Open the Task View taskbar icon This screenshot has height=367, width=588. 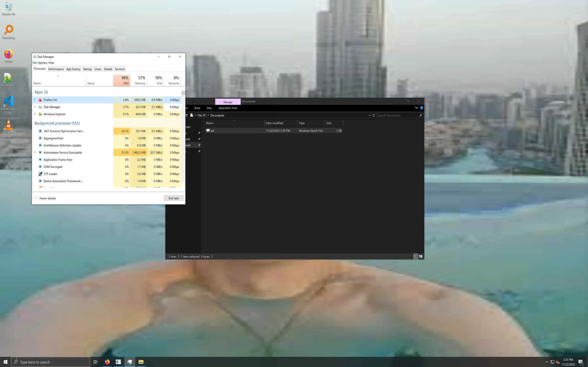pyautogui.click(x=96, y=362)
